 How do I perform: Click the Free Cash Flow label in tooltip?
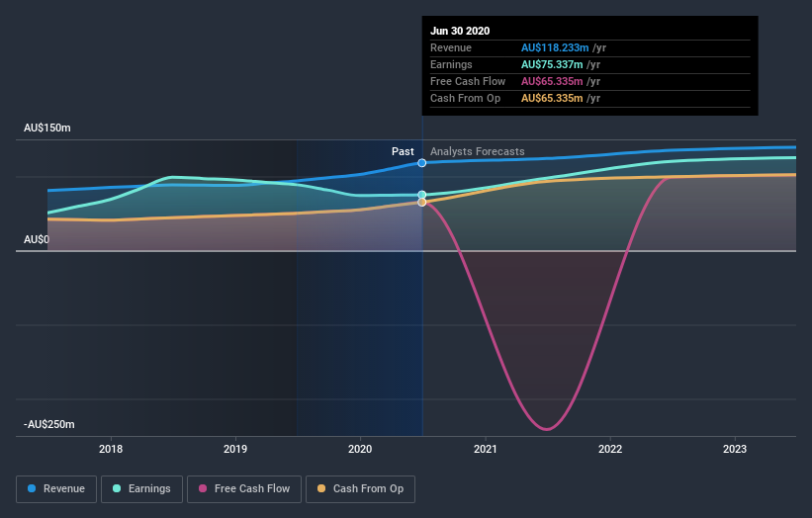click(x=468, y=81)
